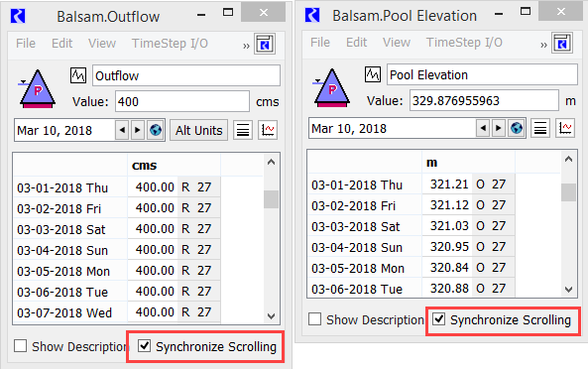Image resolution: width=588 pixels, height=369 pixels.
Task: Expand hidden menus chevron in Outflow window
Action: [246, 46]
